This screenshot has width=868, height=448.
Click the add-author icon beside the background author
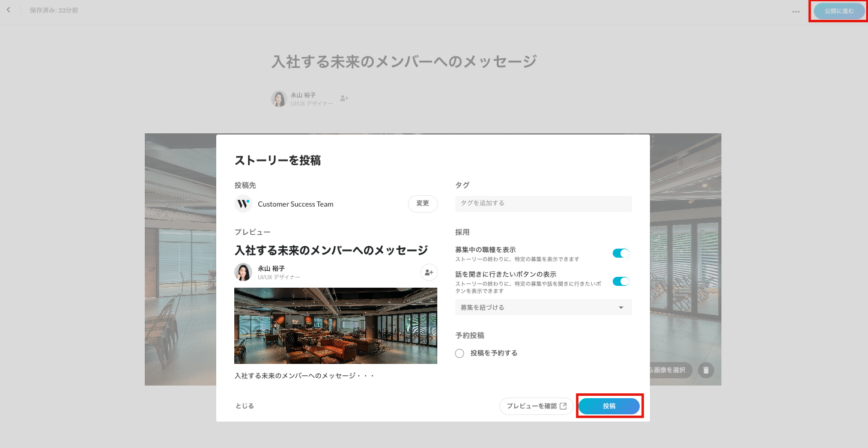click(x=344, y=98)
